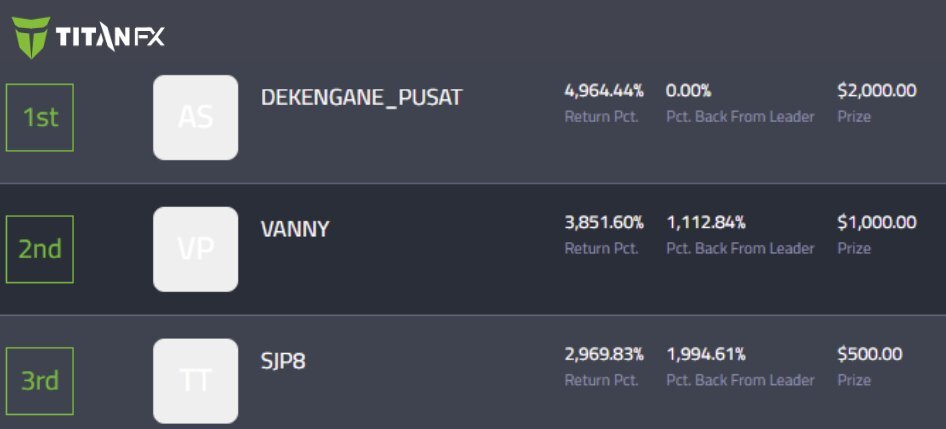This screenshot has width=946, height=429.
Task: Click the TITAN FX wordmark text
Action: [110, 38]
